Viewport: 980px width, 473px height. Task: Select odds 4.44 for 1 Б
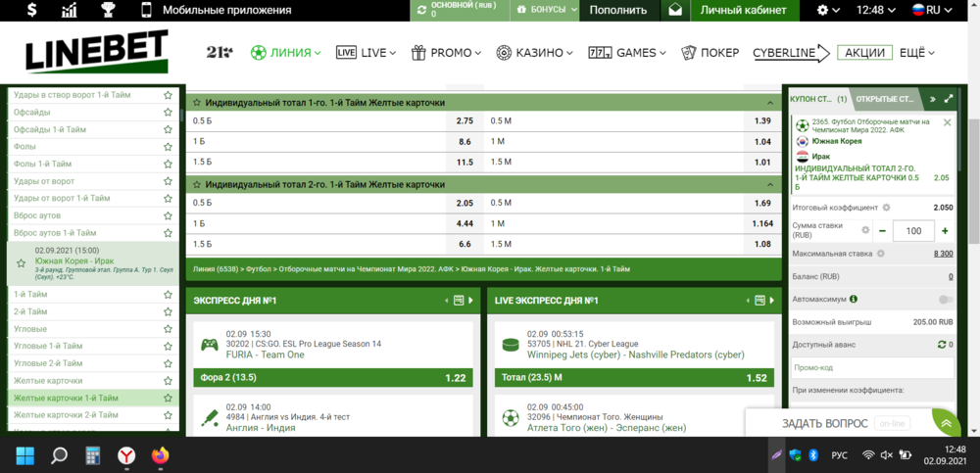coord(465,223)
